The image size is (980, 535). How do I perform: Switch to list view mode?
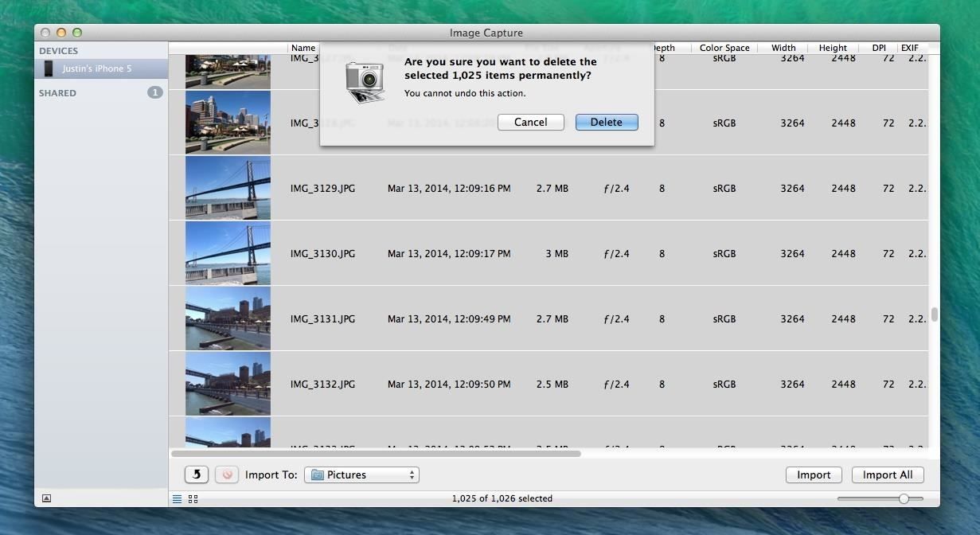pos(177,499)
